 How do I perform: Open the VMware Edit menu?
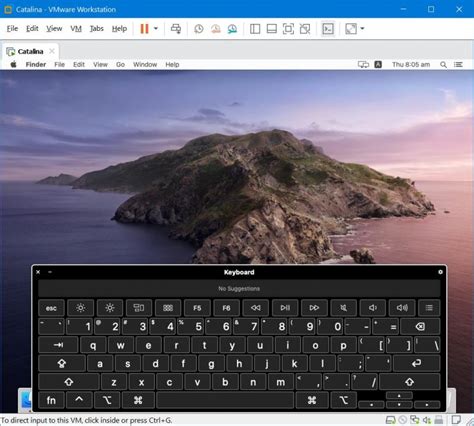pyautogui.click(x=32, y=29)
